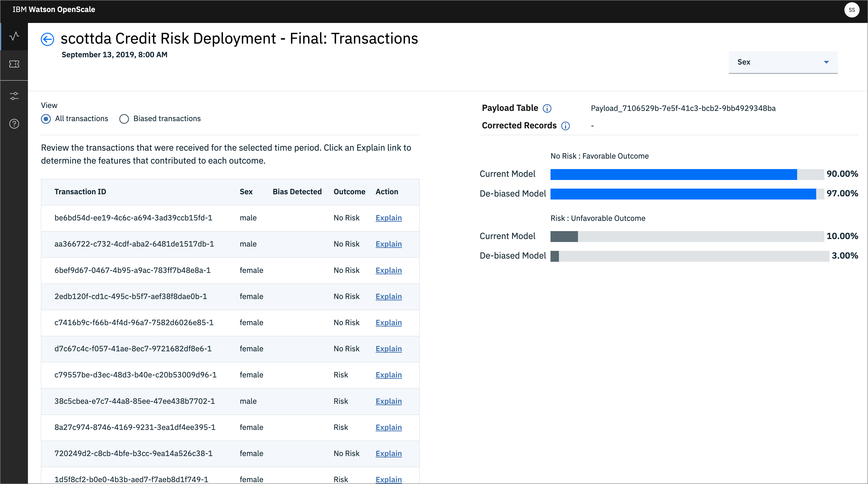The width and height of the screenshot is (868, 484).
Task: Click the Payload Table info icon
Action: (547, 108)
